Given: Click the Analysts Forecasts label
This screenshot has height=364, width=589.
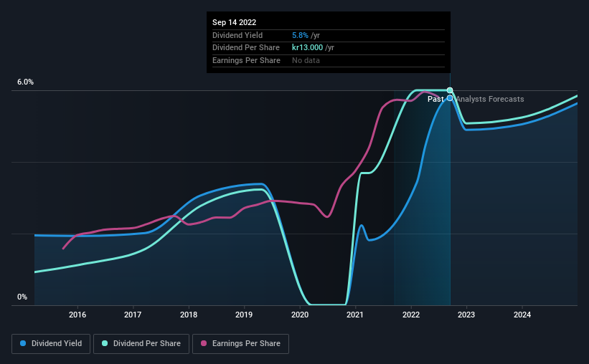Looking at the screenshot, I should tap(490, 99).
